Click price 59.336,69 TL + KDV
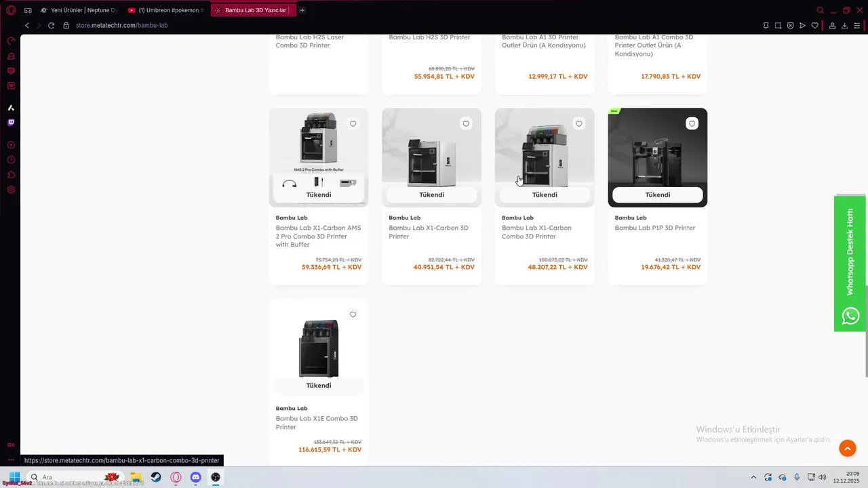This screenshot has height=488, width=868. click(332, 267)
